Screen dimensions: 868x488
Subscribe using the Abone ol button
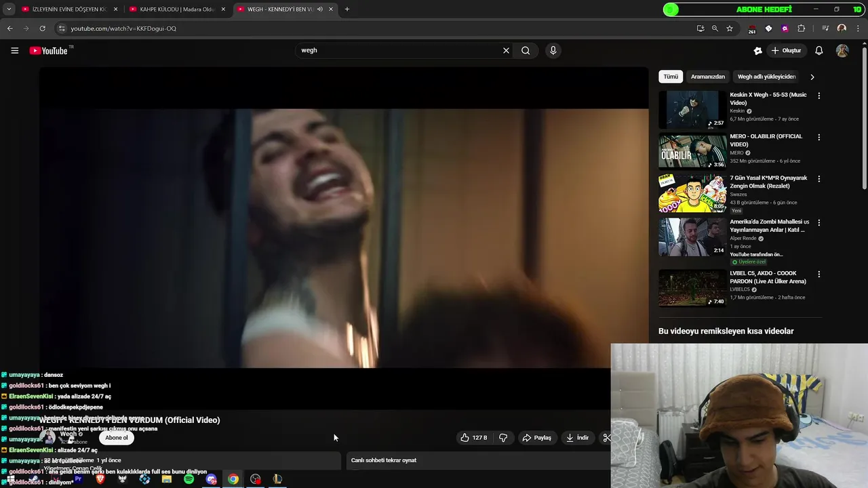coord(116,438)
